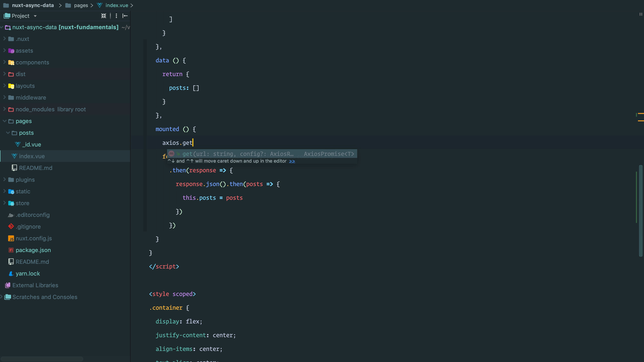
Task: Click the package.json npm icon
Action: click(11, 250)
